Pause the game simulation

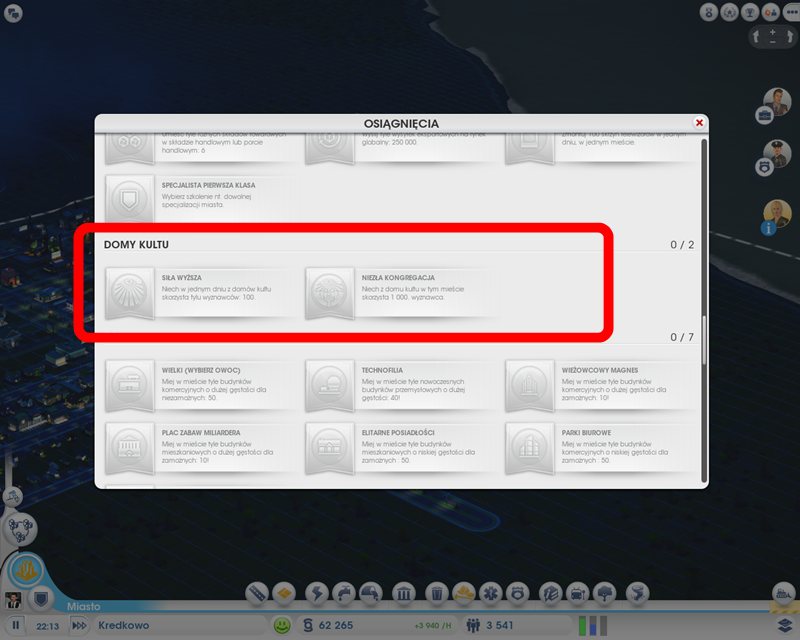(16, 625)
